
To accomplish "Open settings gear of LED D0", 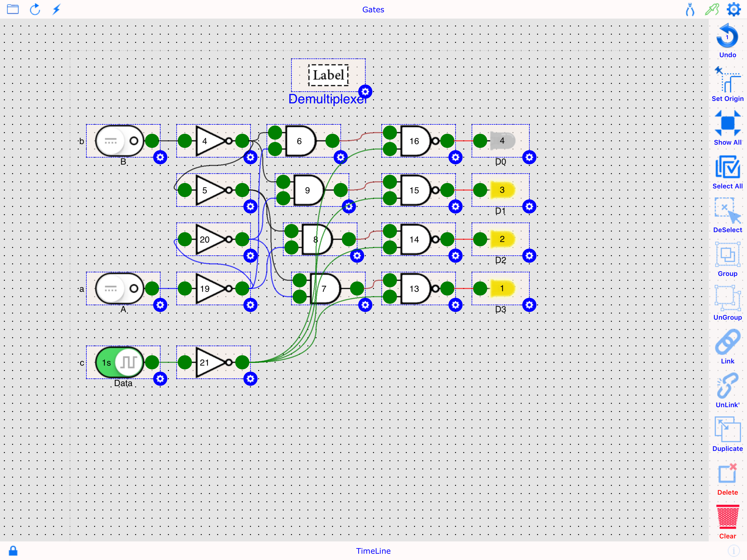I will pos(529,157).
